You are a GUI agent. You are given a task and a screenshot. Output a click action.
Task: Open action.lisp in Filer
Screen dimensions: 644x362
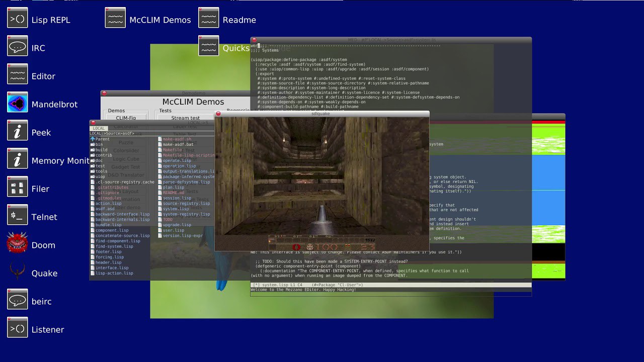pos(106,204)
